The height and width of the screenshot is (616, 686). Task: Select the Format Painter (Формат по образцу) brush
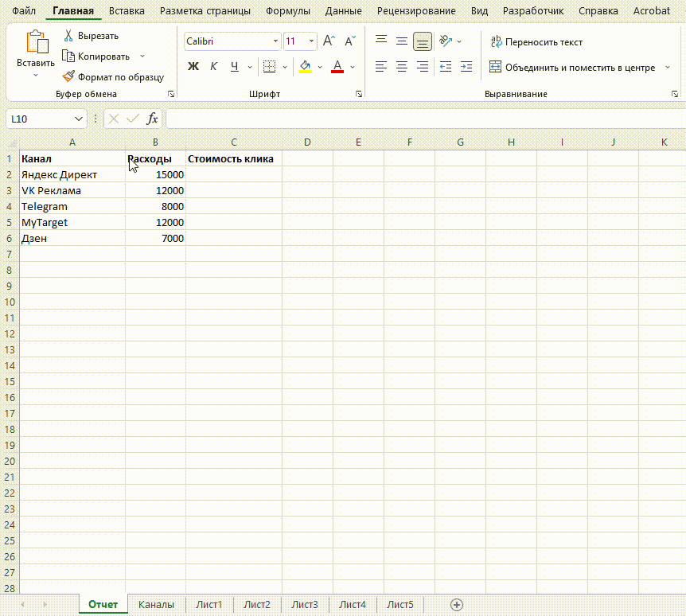(x=68, y=77)
